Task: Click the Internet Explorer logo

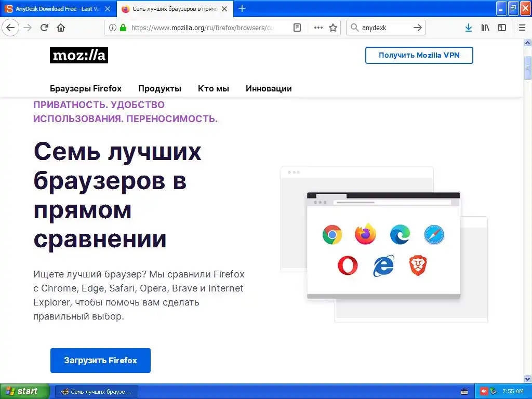Action: (x=383, y=265)
